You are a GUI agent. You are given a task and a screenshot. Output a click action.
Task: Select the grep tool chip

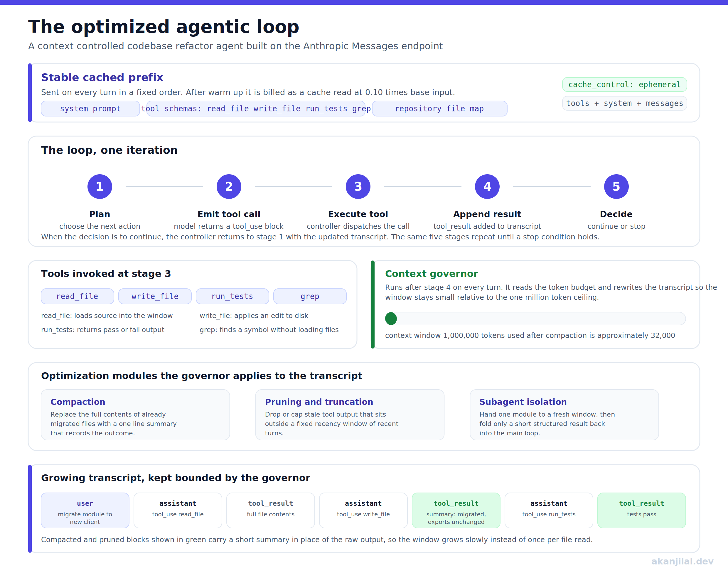(310, 296)
